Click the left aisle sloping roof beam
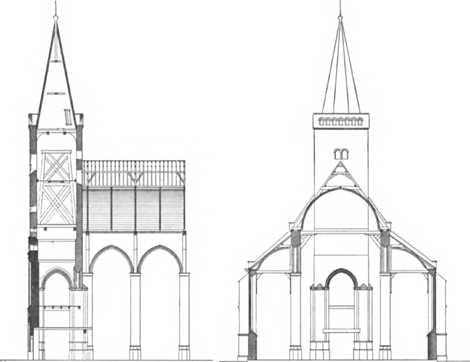 point(269,249)
